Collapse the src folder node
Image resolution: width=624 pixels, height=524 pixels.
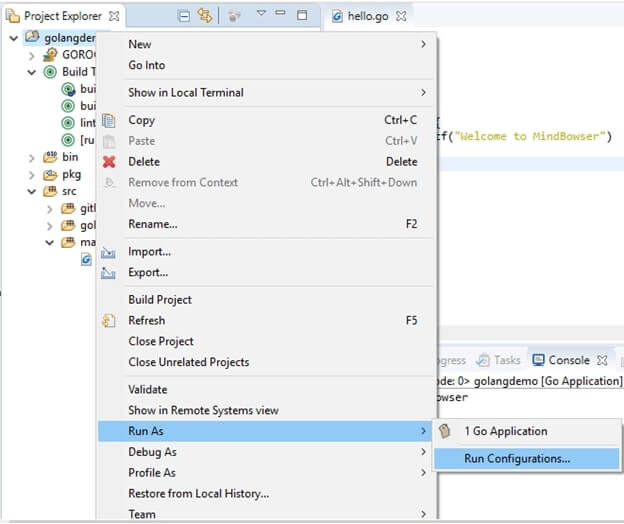click(x=32, y=191)
